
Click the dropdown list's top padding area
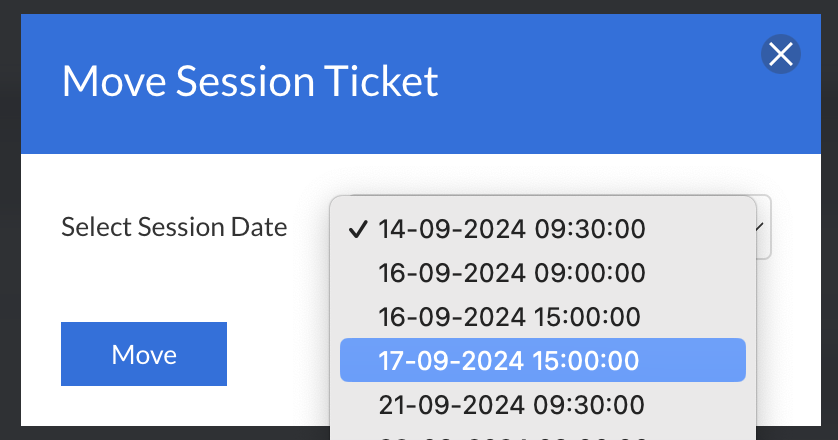point(542,201)
